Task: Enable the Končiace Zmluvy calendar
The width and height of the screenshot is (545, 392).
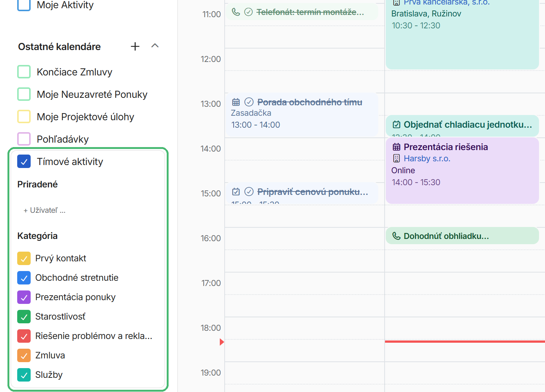Action: coord(24,72)
